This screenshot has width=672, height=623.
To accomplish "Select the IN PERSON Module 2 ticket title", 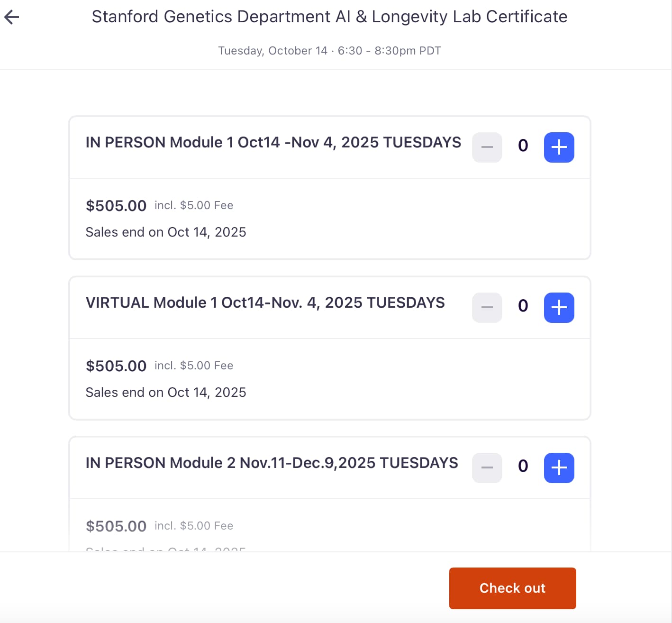I will 272,463.
